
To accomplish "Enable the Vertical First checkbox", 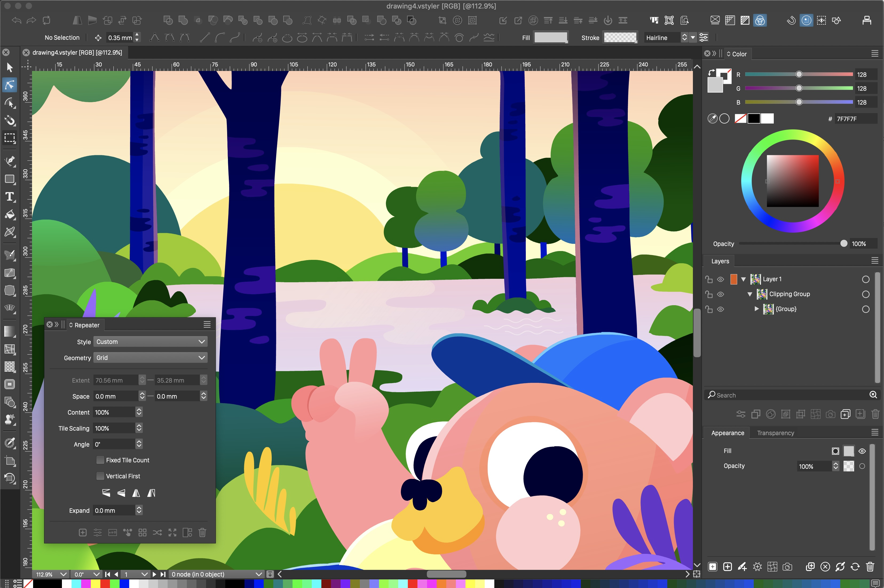I will 100,476.
